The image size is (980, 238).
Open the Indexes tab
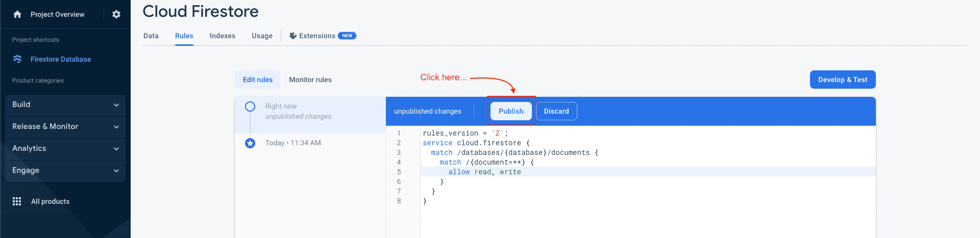(x=223, y=36)
